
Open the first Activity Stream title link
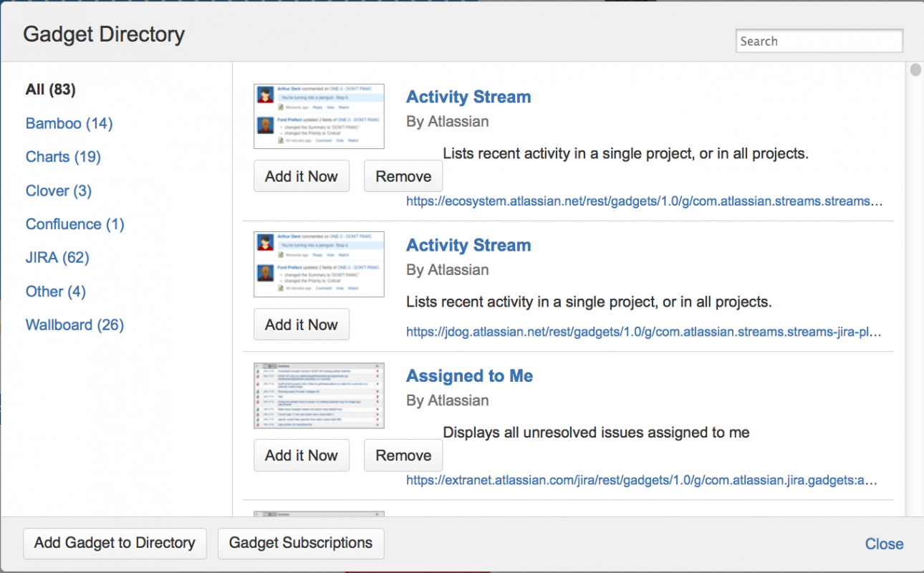point(468,97)
